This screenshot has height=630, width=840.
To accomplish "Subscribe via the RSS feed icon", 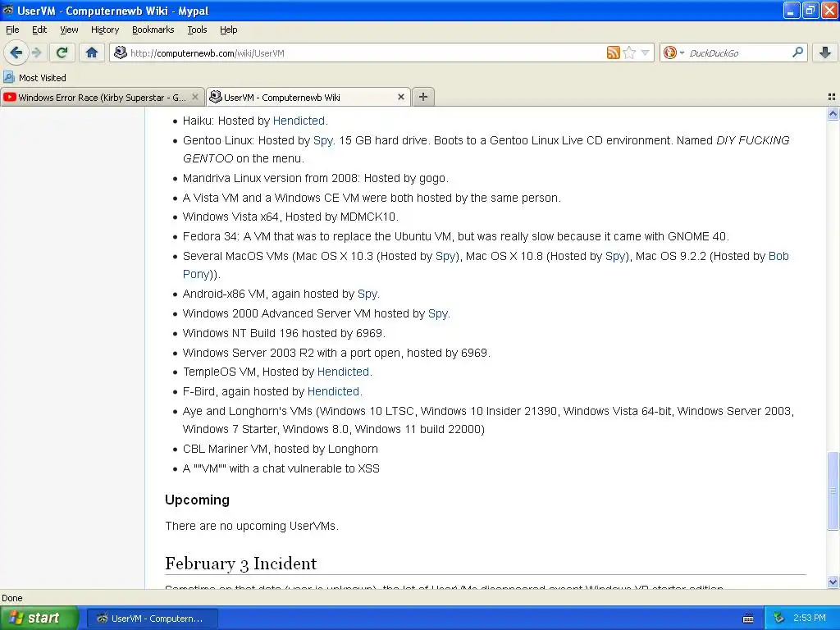I will (x=614, y=52).
